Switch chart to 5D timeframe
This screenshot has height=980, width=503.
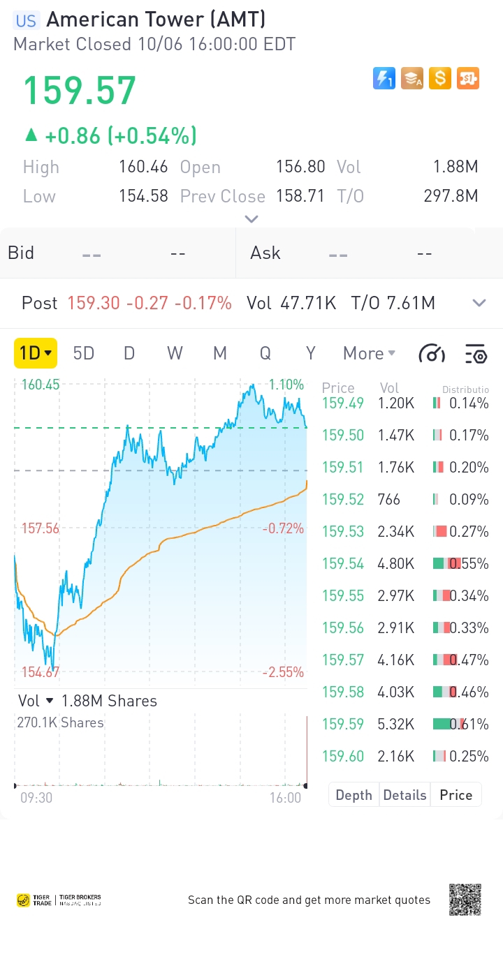(x=84, y=353)
